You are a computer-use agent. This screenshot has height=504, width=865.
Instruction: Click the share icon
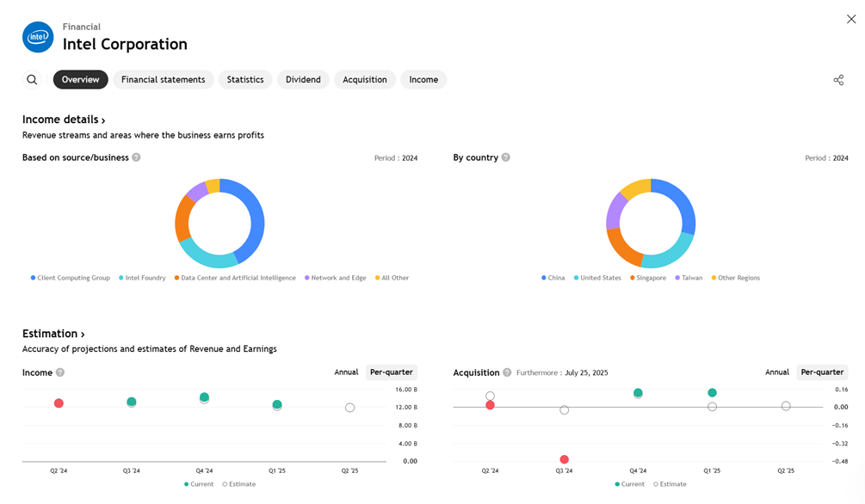coord(838,80)
